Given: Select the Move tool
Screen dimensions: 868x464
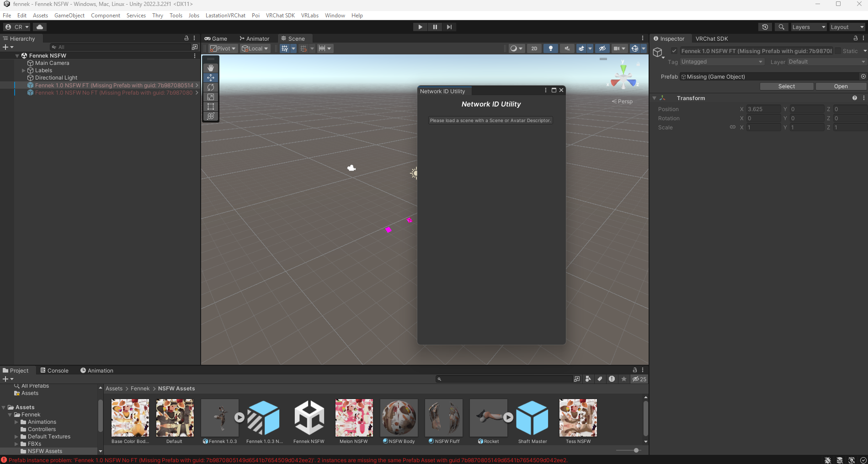Looking at the screenshot, I should point(211,78).
